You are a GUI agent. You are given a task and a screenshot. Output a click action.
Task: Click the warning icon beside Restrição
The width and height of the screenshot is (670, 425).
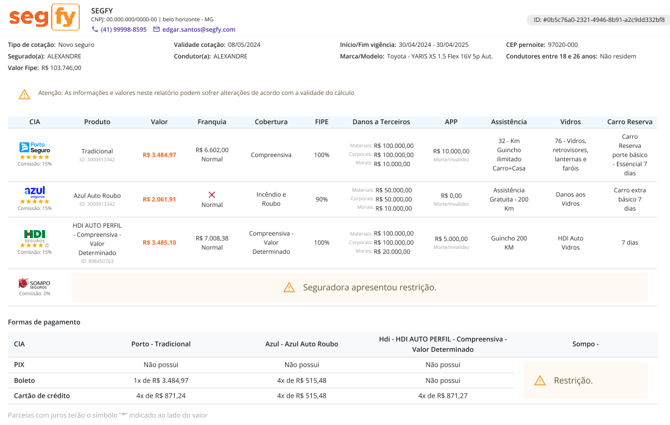tap(540, 380)
